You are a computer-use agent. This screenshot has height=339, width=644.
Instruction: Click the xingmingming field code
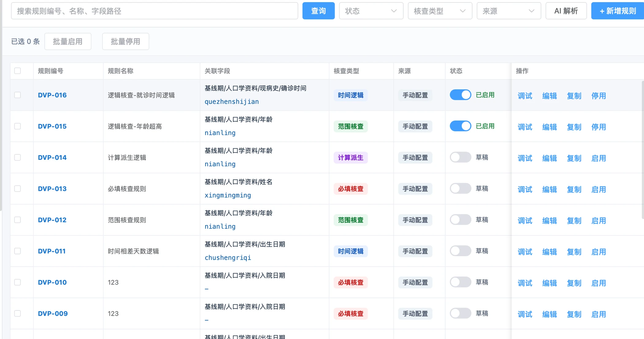pyautogui.click(x=228, y=195)
